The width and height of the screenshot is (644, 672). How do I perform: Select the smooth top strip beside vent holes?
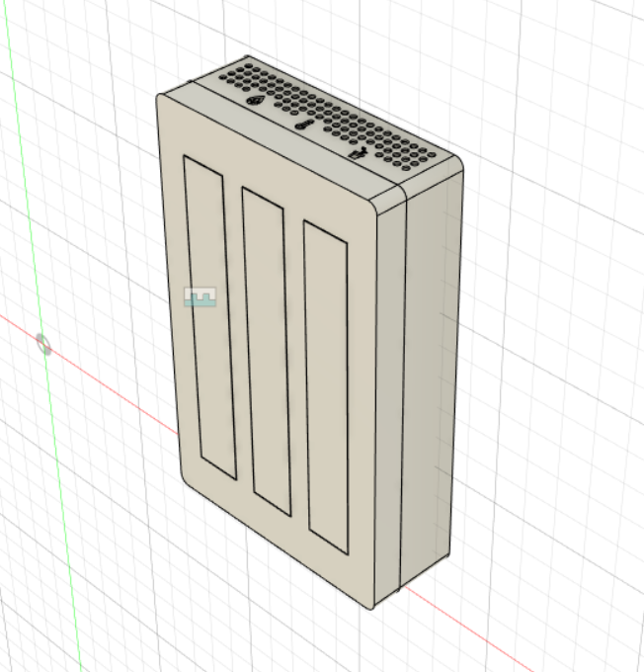(282, 139)
